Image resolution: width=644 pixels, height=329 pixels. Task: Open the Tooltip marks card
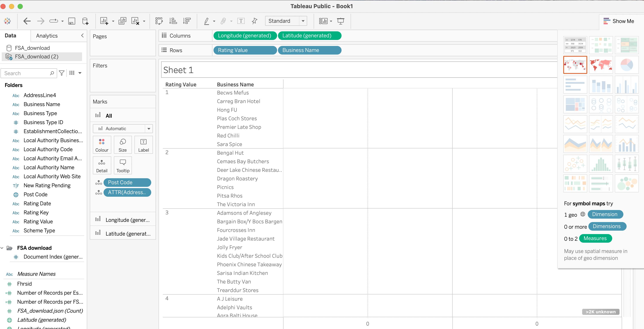click(123, 166)
